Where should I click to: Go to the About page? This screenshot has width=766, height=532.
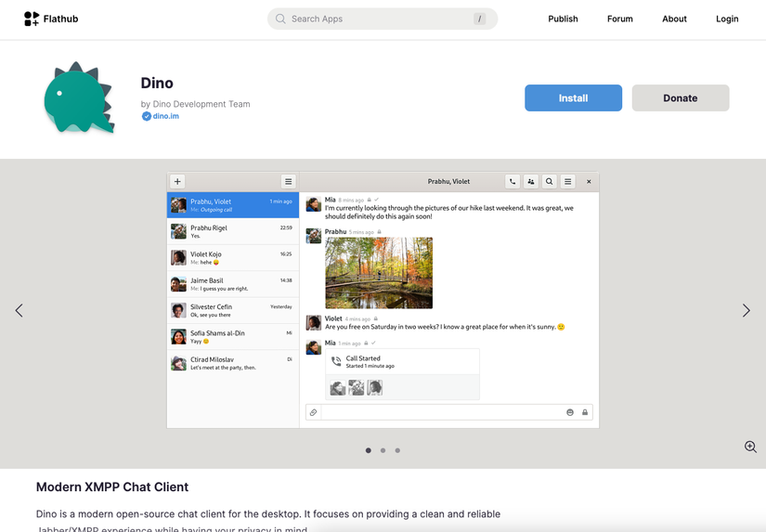point(674,19)
